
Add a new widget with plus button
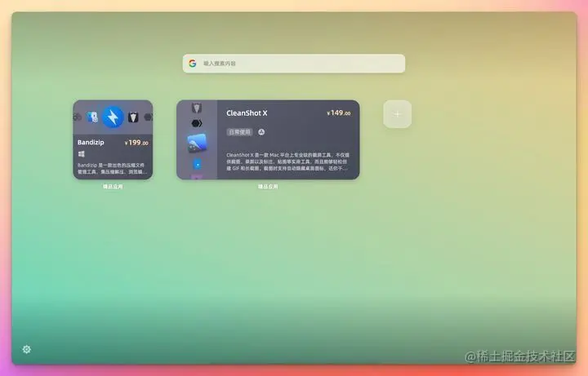coord(397,114)
